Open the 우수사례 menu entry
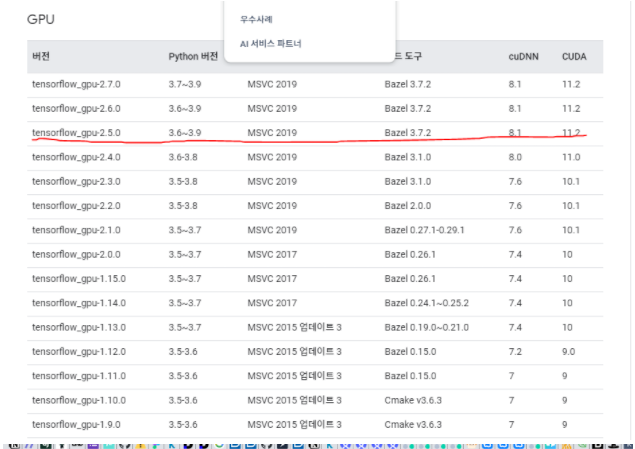635x449 pixels. [256, 19]
